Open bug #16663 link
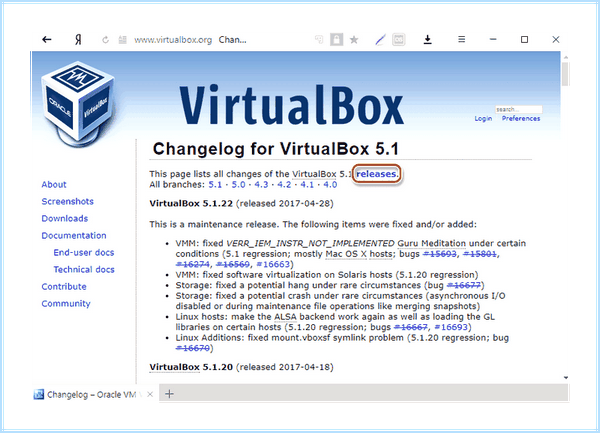 click(273, 264)
